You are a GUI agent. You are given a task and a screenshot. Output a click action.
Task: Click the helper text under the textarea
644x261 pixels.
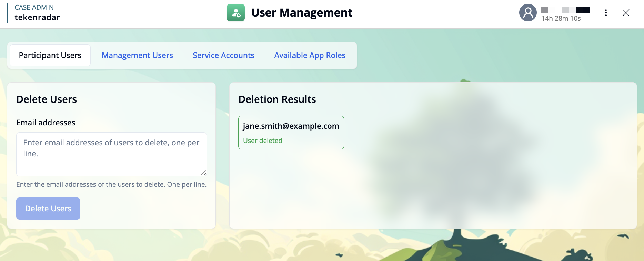coord(111,184)
